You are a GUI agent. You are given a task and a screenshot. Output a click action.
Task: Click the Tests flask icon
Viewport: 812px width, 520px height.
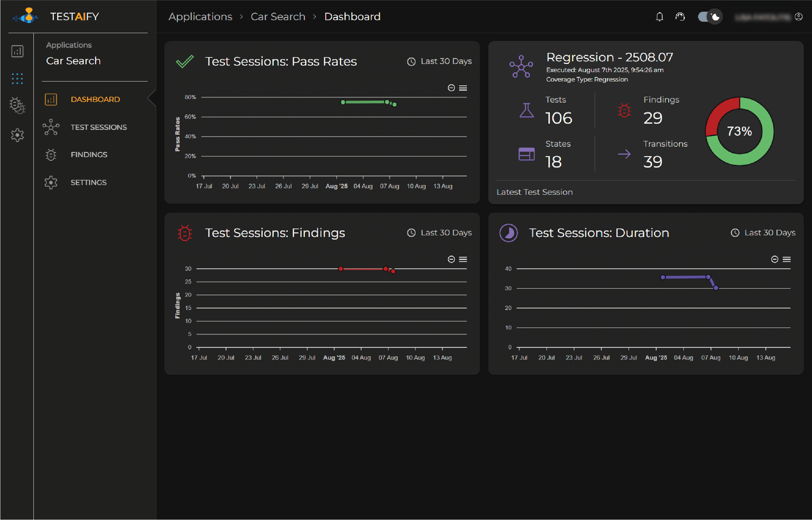[x=527, y=110]
